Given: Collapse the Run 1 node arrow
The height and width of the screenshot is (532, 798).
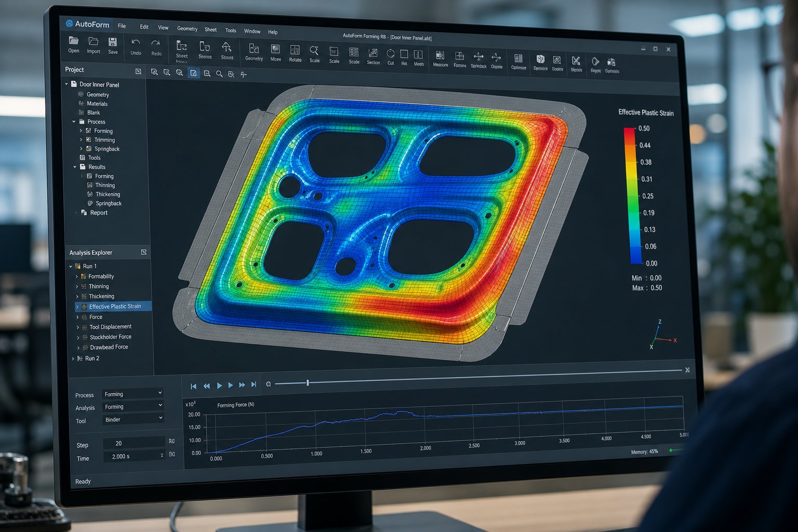Looking at the screenshot, I should coord(71,266).
